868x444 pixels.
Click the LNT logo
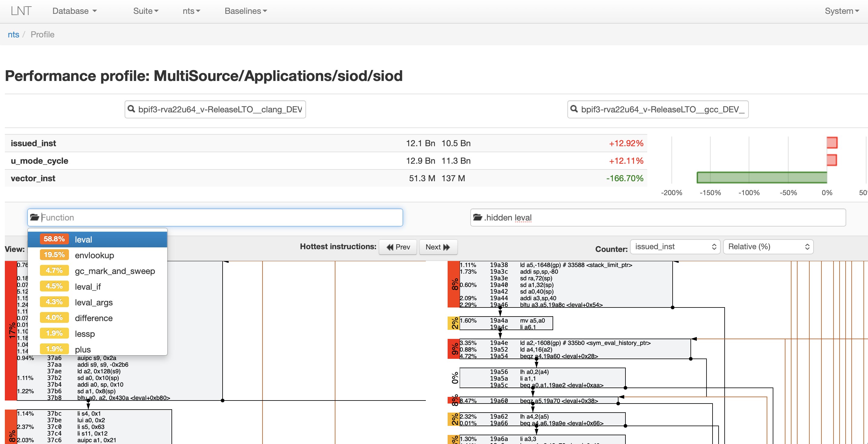pyautogui.click(x=21, y=11)
